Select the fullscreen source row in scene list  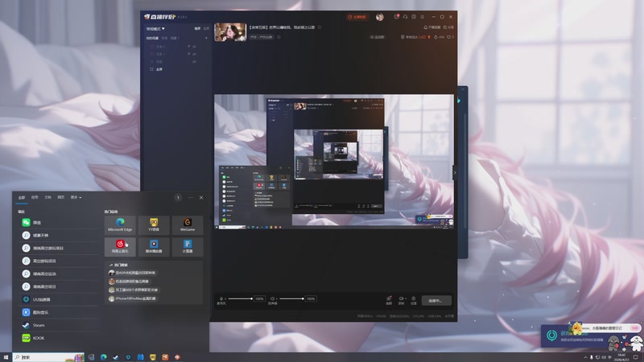176,69
